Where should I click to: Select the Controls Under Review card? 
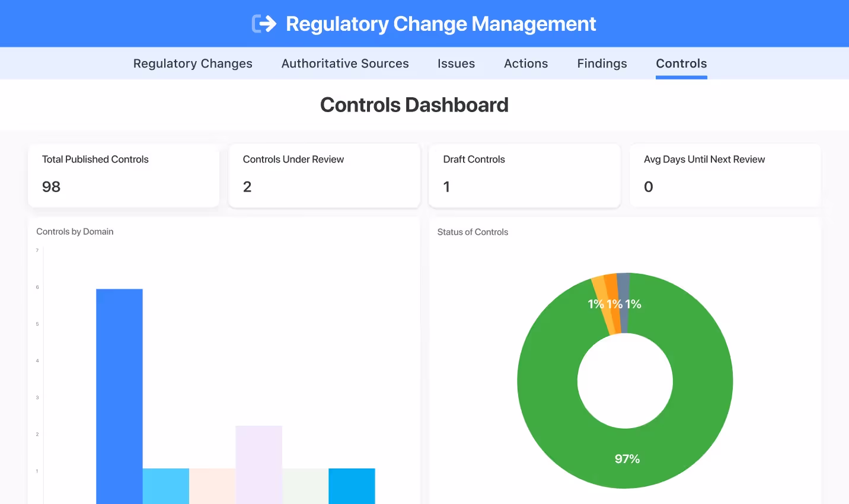pyautogui.click(x=324, y=176)
